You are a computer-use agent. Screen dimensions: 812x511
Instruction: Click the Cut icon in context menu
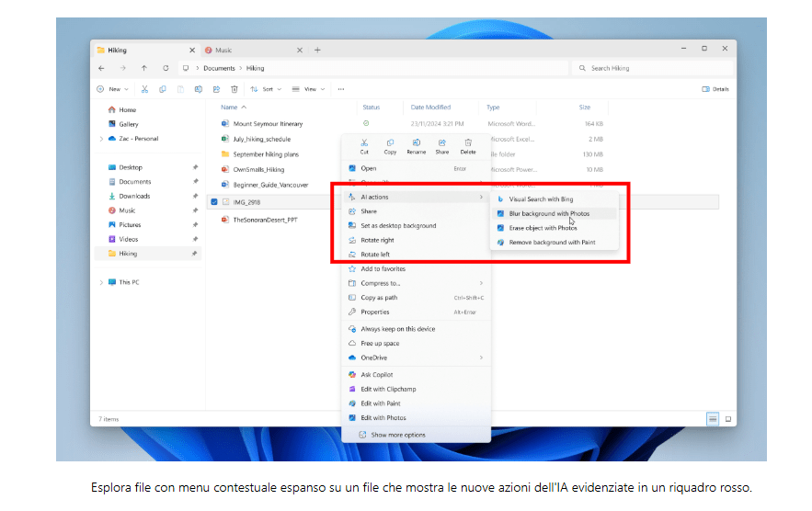click(364, 143)
